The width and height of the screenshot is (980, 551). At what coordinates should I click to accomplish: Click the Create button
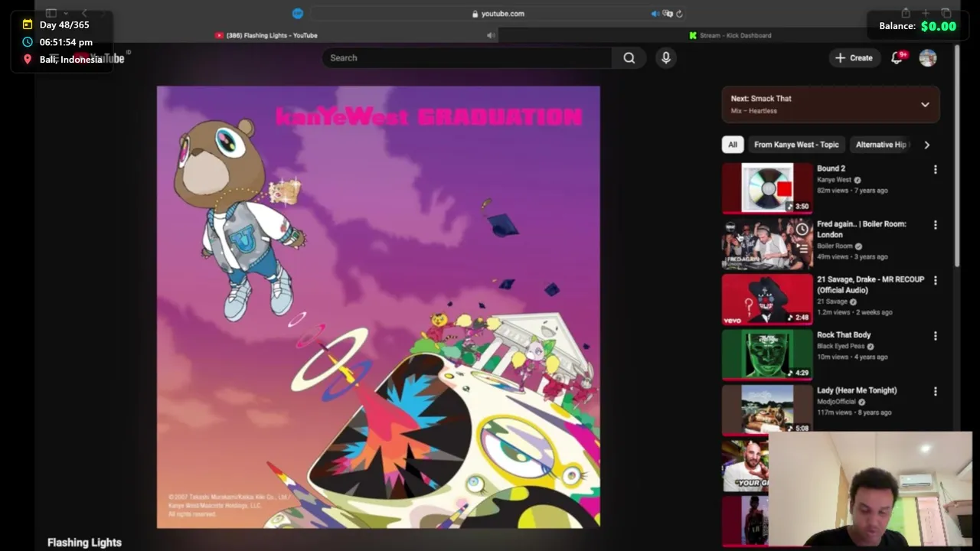854,58
